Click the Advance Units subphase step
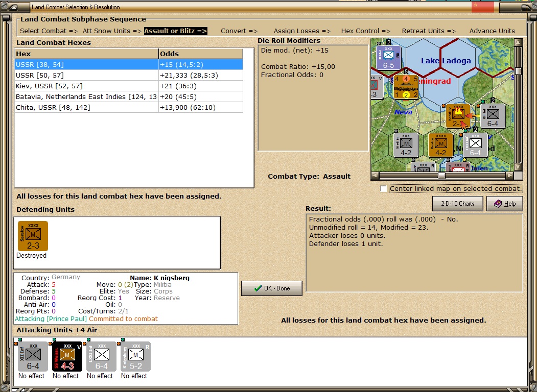Viewport: 537px width, 392px height. click(492, 31)
